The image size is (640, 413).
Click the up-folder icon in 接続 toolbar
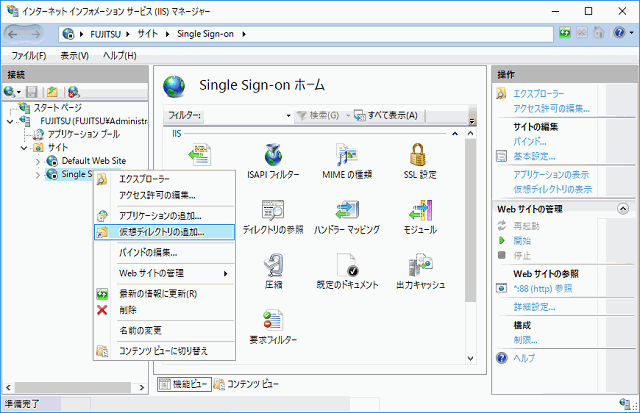52,92
